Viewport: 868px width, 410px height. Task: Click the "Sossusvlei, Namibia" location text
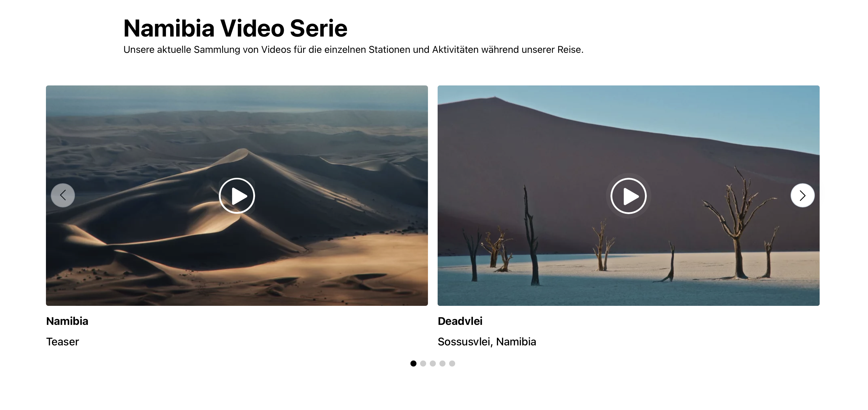point(487,342)
